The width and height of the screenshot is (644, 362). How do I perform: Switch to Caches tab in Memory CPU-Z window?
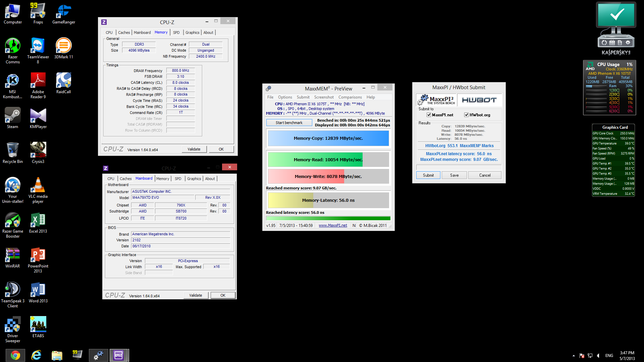pyautogui.click(x=124, y=33)
